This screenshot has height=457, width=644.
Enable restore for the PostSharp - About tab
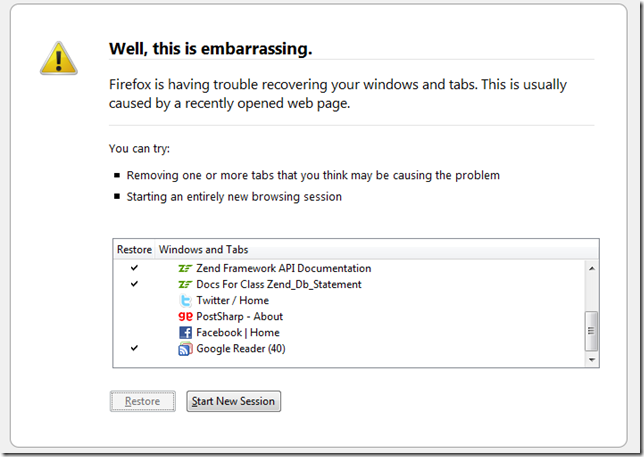click(134, 316)
